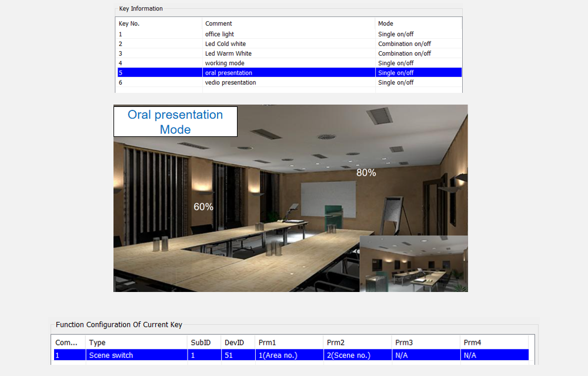Click the Comment column header in Key Information
Viewport: 588px width, 376px height.
[288, 23]
